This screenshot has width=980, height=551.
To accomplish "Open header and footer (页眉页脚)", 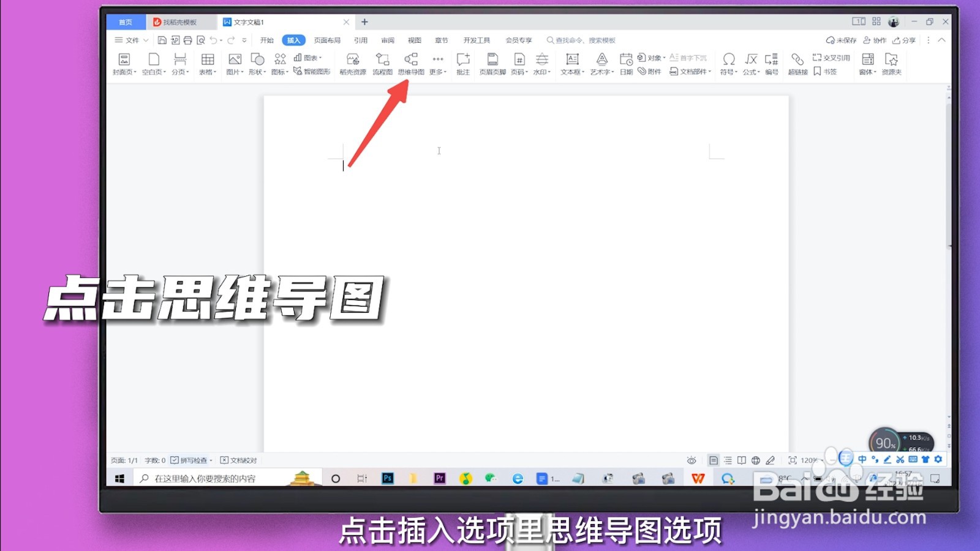I will click(x=492, y=64).
